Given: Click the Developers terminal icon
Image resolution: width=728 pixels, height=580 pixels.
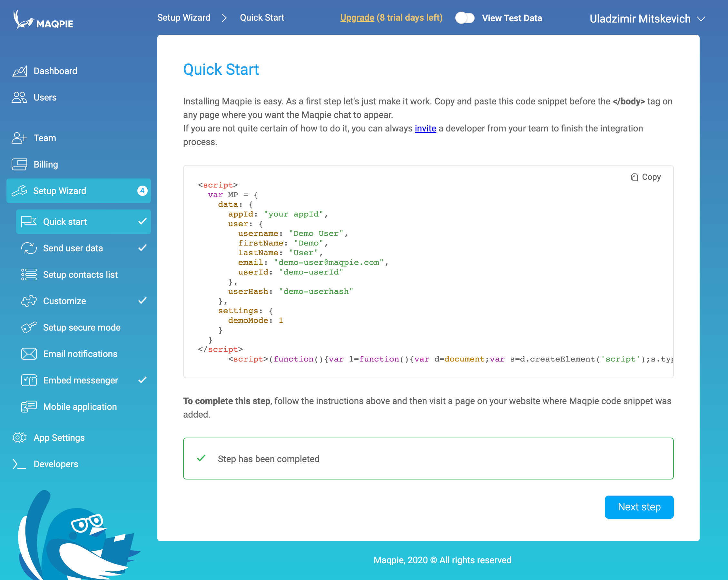Looking at the screenshot, I should click(19, 464).
